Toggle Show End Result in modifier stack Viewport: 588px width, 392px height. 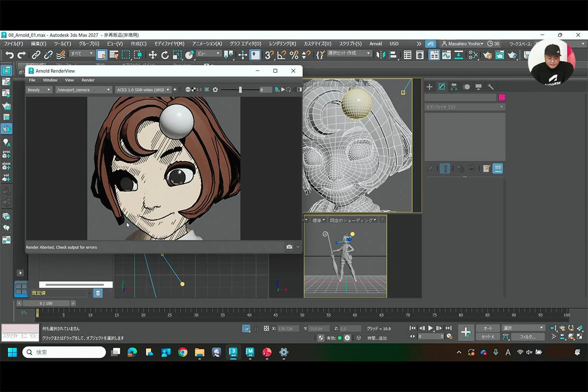(444, 168)
